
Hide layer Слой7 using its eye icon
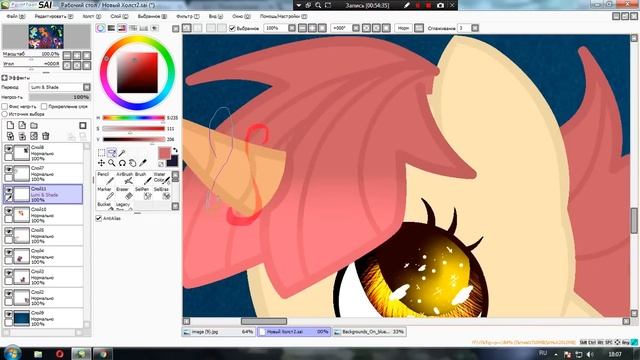pos(8,170)
